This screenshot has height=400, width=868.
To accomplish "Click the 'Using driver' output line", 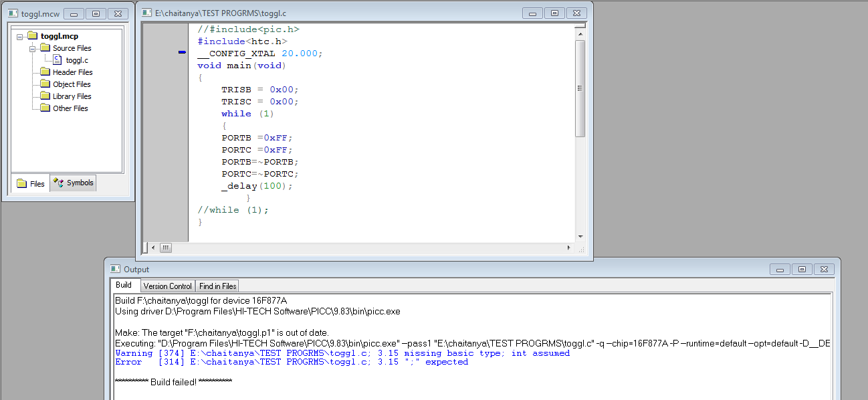I will pos(257,311).
